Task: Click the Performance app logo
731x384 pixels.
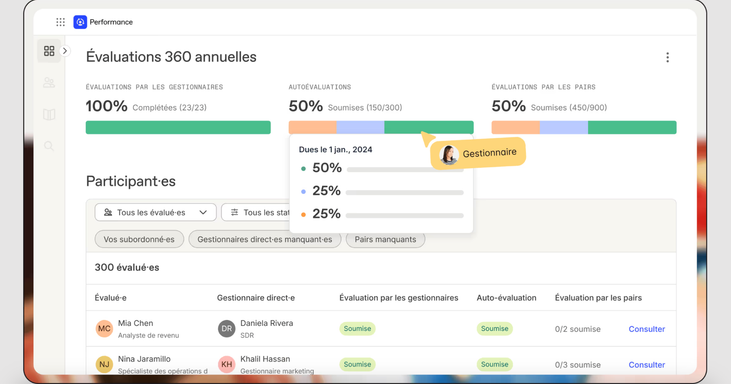Action: (x=80, y=22)
